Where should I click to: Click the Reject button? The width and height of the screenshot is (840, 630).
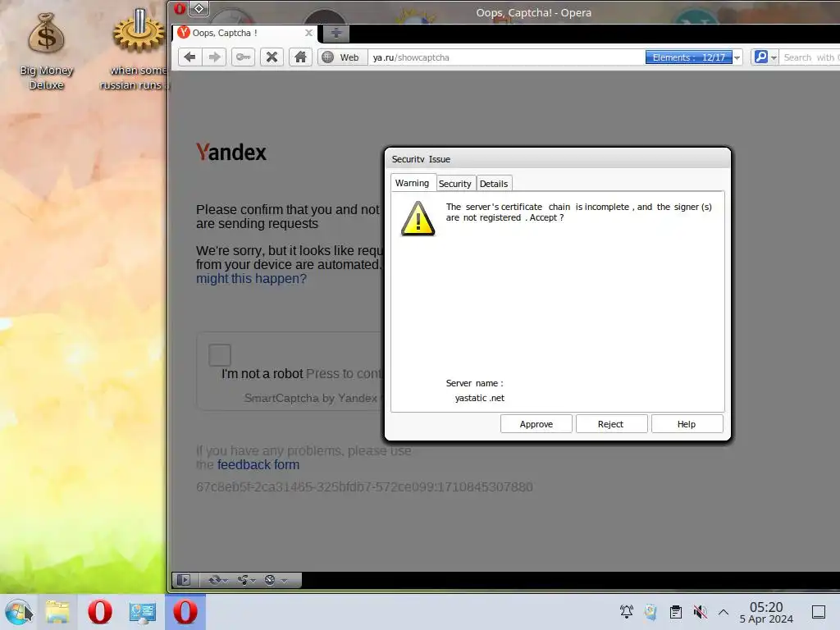611,424
